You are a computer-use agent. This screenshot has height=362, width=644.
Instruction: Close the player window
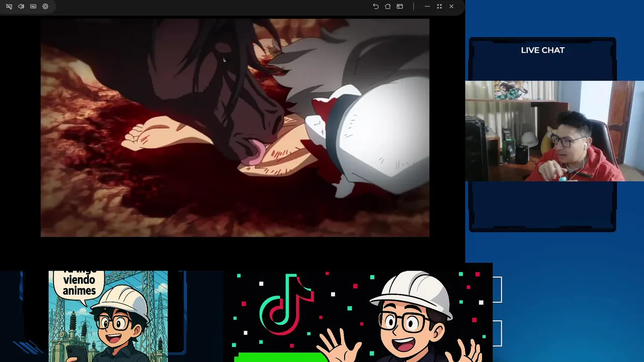451,7
